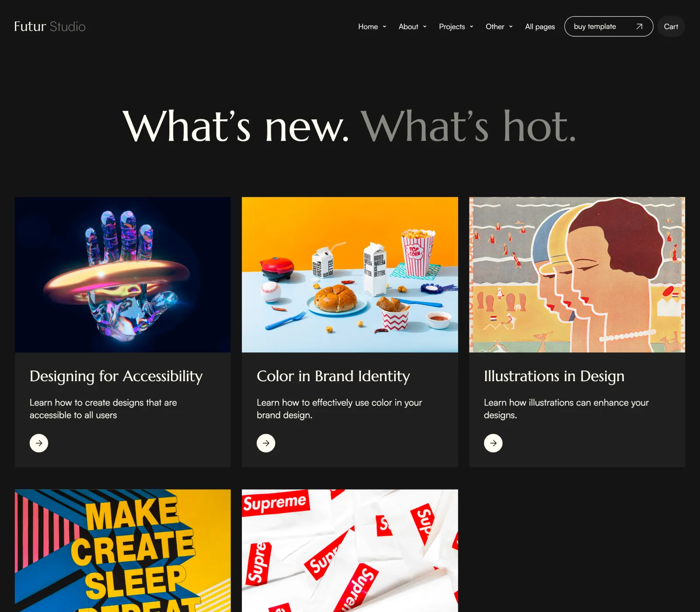
Task: Expand the About dropdown chevron
Action: (425, 27)
